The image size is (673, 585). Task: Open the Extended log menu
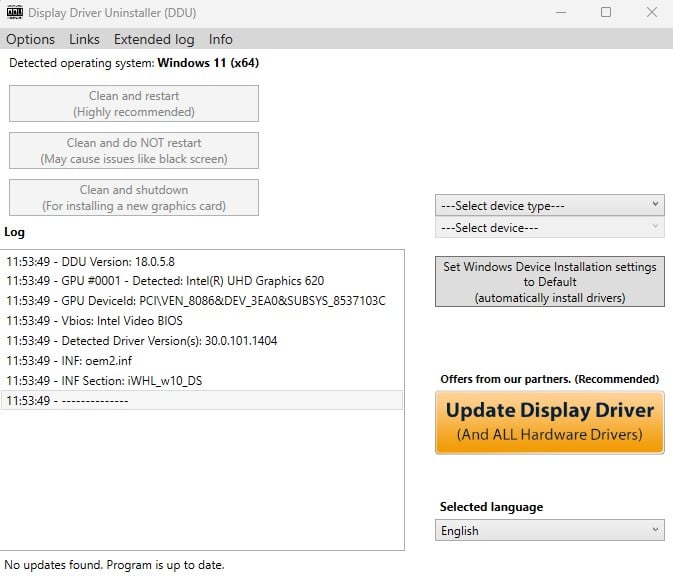click(x=154, y=39)
